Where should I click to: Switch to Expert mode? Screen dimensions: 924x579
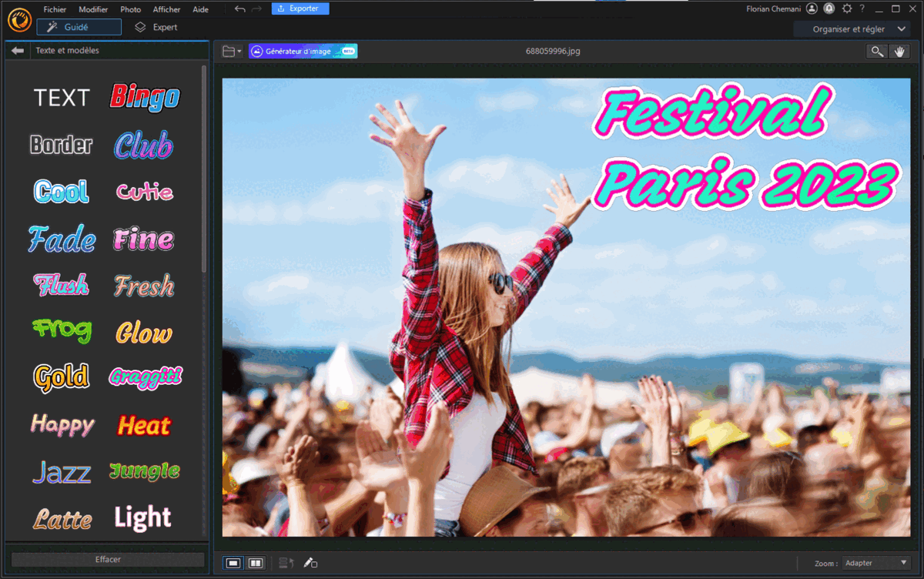coord(156,27)
